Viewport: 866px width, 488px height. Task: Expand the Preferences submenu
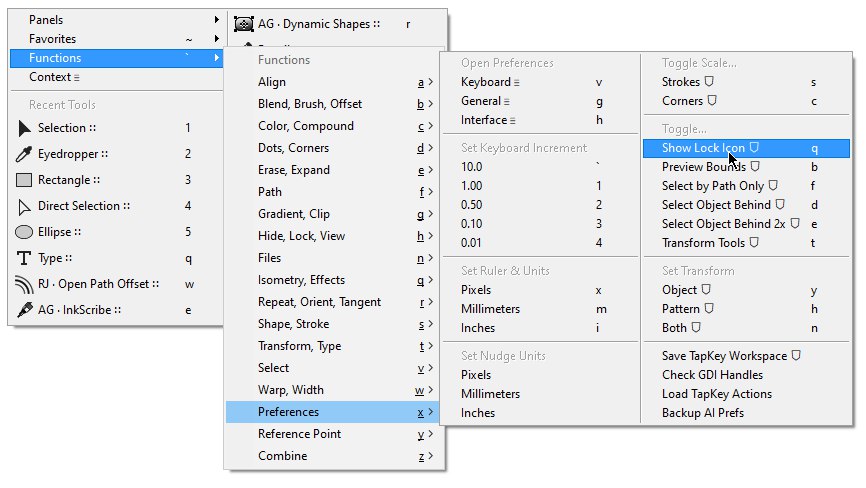tap(330, 412)
